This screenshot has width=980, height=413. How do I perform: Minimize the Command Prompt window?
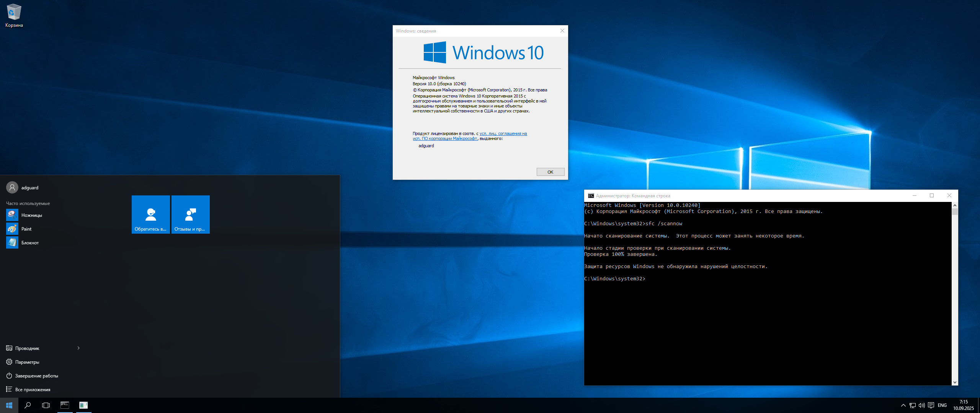915,196
